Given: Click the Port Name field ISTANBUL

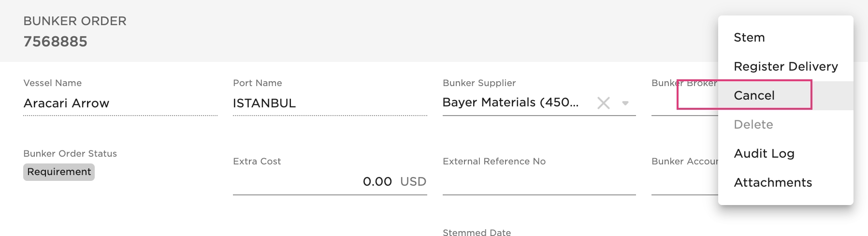Looking at the screenshot, I should pos(330,103).
